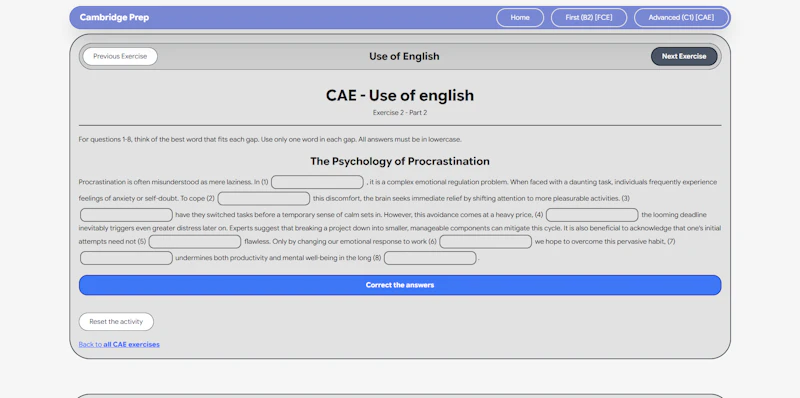Click the instructions text 'For questions 1-8'
Image resolution: width=800 pixels, height=398 pixels.
click(x=270, y=139)
